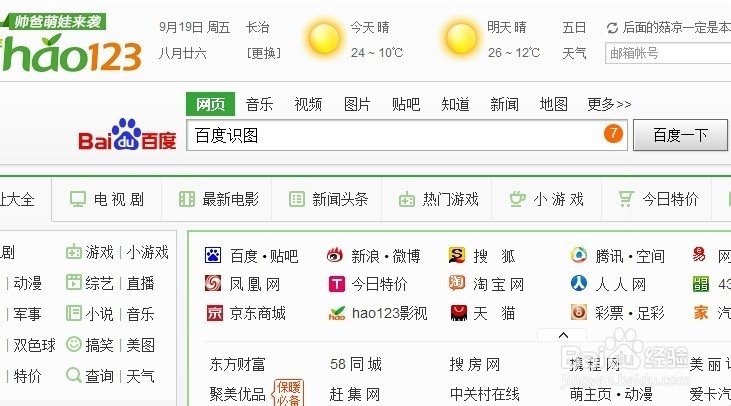The height and width of the screenshot is (406, 731).
Task: Select the 视频 search tab
Action: [x=308, y=104]
